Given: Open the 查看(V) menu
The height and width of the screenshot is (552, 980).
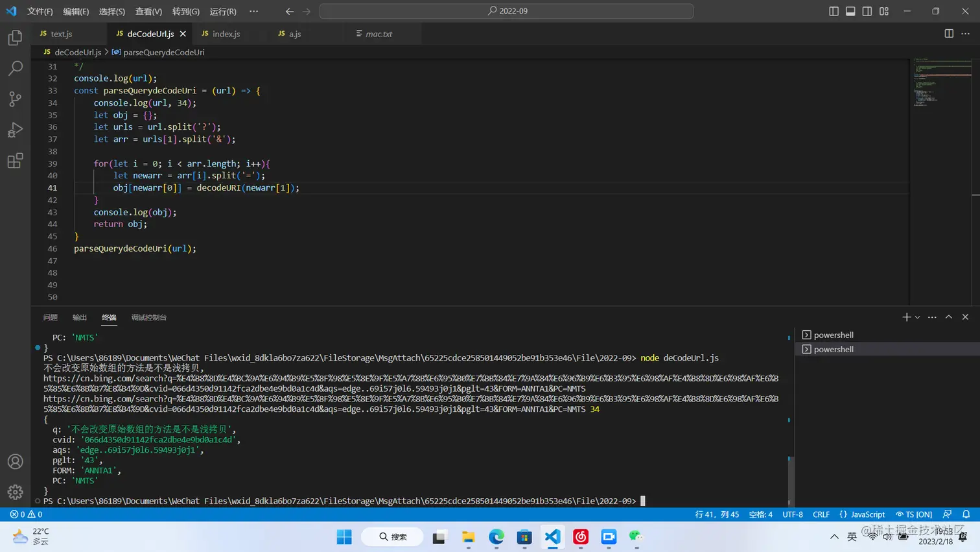Looking at the screenshot, I should click(x=148, y=12).
